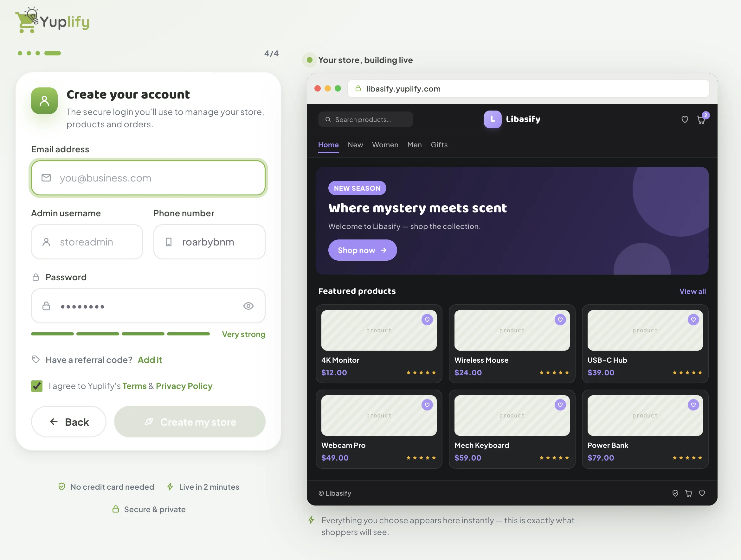Open the Home tab in store preview

coord(328,145)
